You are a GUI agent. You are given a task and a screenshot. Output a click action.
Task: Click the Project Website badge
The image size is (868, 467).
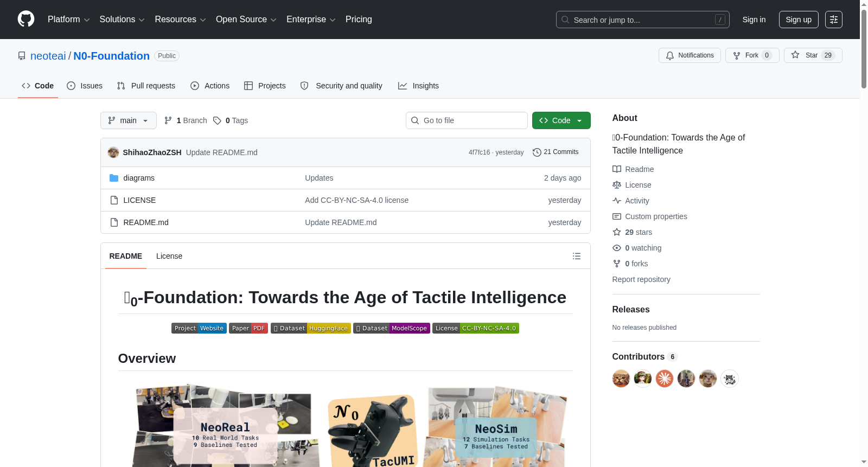(199, 328)
